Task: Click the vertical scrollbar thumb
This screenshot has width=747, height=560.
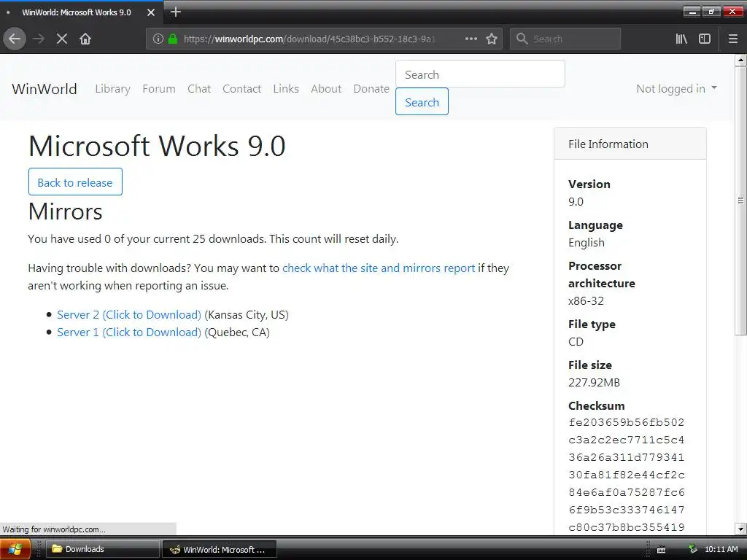Action: (740, 201)
